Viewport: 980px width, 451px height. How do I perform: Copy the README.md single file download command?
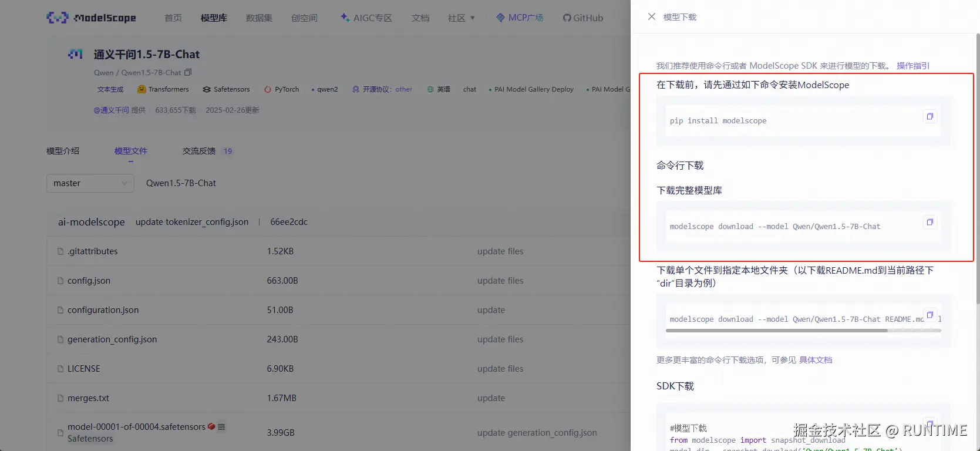tap(930, 315)
